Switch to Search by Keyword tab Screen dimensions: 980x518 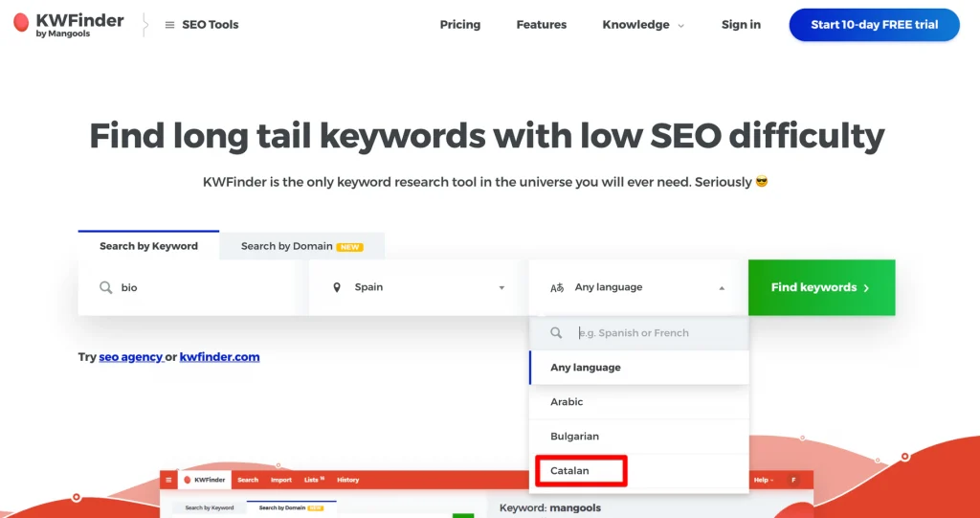coord(148,245)
